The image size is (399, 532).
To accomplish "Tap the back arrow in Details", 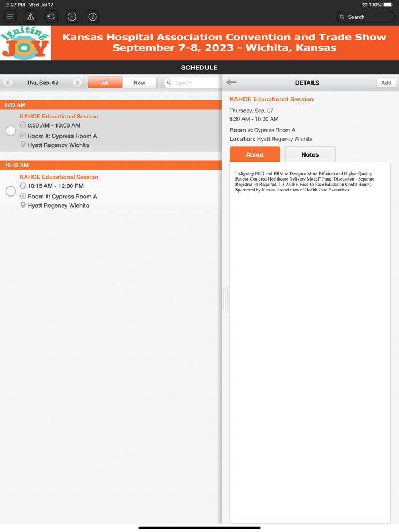I will coord(231,83).
